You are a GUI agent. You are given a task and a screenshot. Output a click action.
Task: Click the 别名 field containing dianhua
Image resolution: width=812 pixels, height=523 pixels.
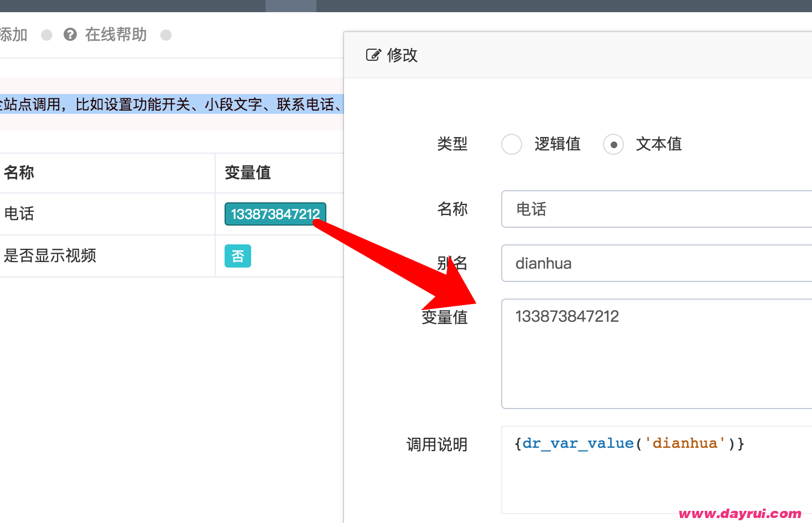click(x=657, y=263)
